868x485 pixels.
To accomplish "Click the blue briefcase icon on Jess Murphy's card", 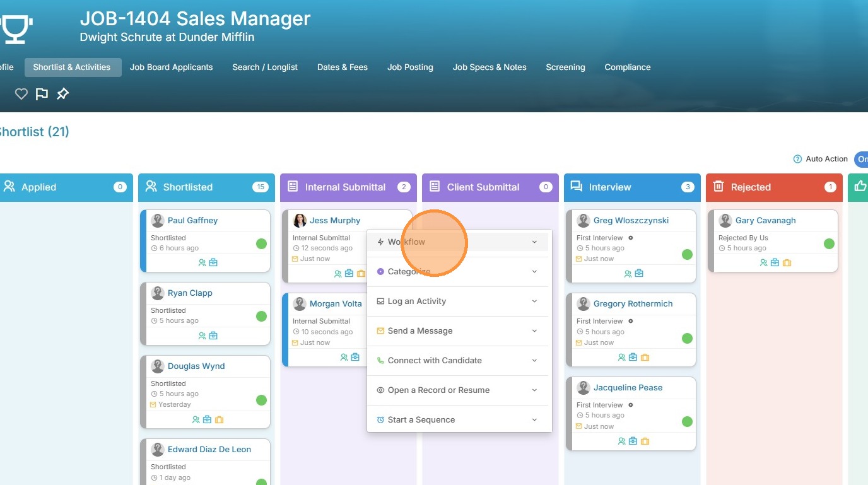I will [x=349, y=273].
